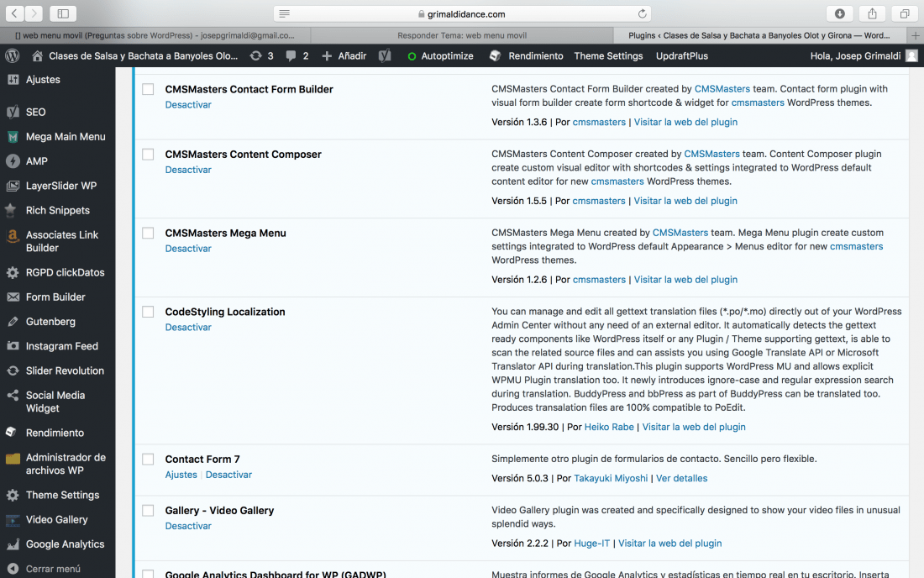924x578 pixels.
Task: Click Desactivar under Gallery - Video Gallery
Action: [188, 526]
